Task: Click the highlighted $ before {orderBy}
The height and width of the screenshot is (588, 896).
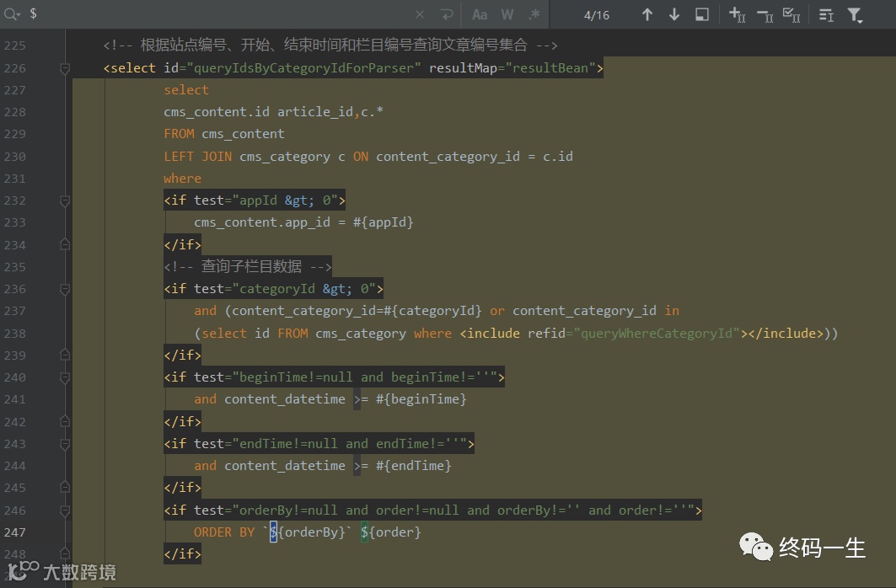Action: pos(273,532)
